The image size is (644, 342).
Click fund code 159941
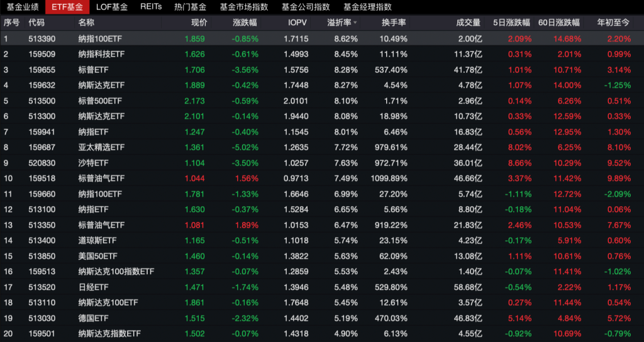point(42,132)
